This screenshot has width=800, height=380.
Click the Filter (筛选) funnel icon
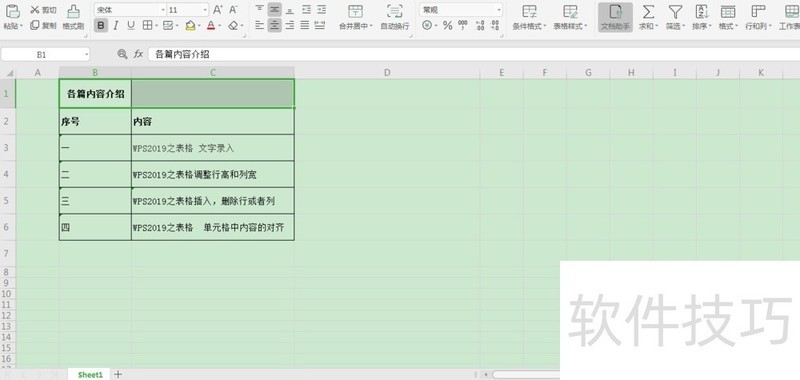676,12
